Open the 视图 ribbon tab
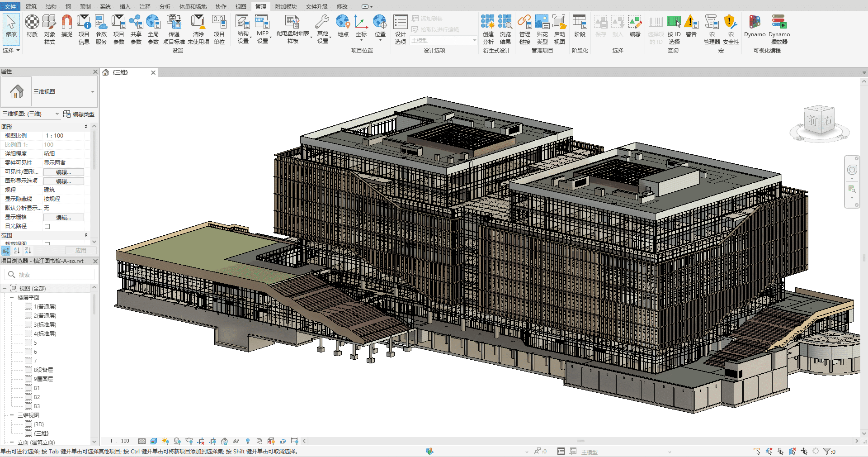The width and height of the screenshot is (868, 457). click(x=241, y=6)
